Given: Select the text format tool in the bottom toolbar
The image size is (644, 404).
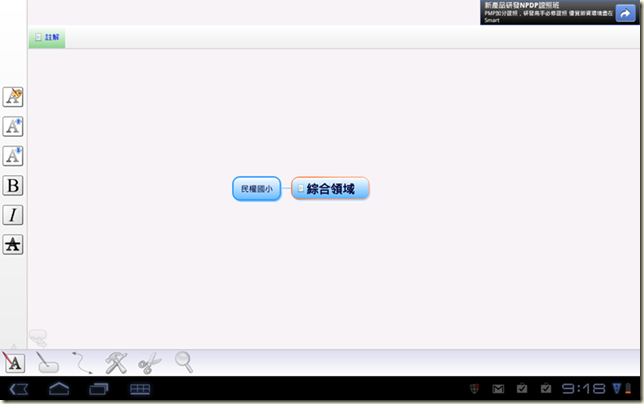Looking at the screenshot, I should [x=14, y=363].
